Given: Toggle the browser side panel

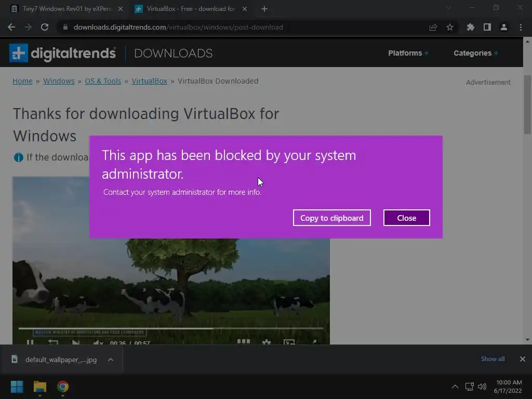Looking at the screenshot, I should point(487,27).
